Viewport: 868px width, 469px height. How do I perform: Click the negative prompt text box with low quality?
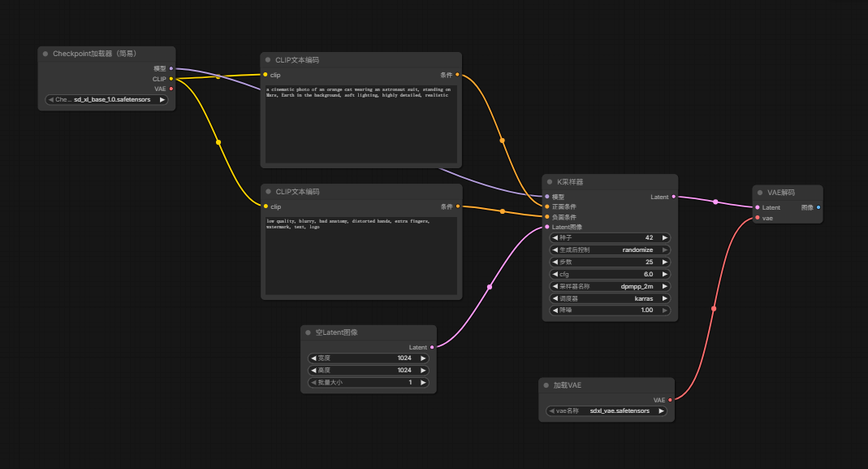[361, 255]
